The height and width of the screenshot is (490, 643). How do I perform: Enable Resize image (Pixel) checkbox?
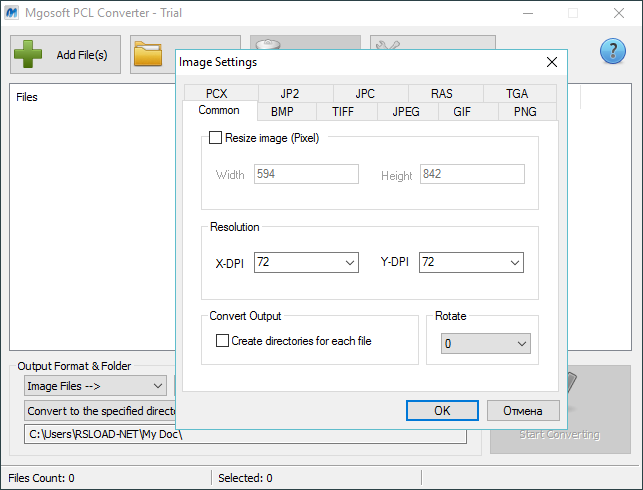tap(215, 137)
